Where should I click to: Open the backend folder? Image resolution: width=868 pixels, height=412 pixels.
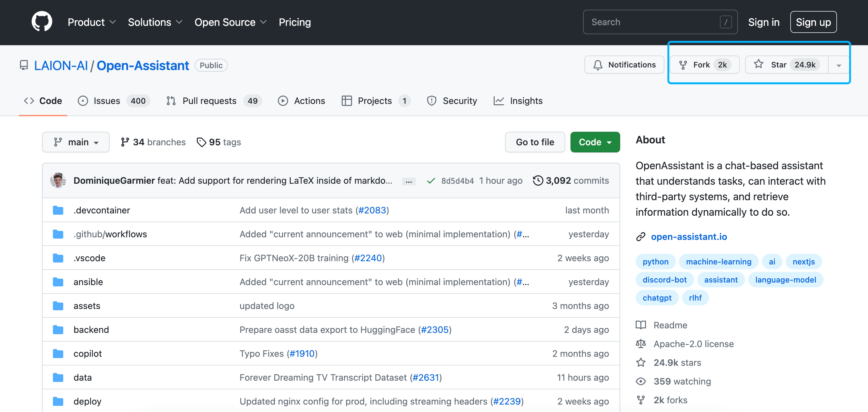click(91, 329)
